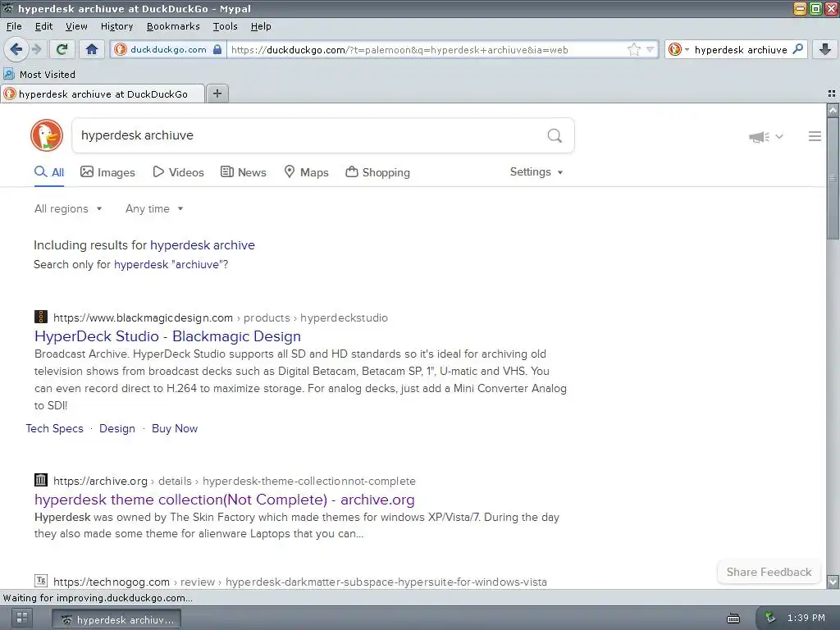
Task: Open search engine selector dropdown
Action: (x=678, y=49)
